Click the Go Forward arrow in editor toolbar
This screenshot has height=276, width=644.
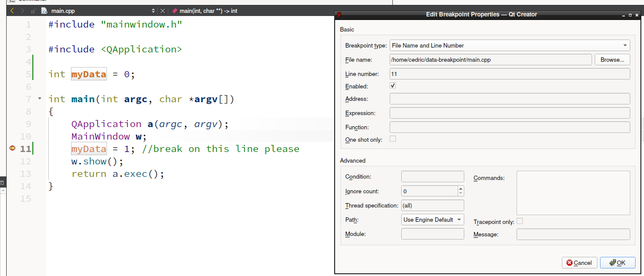(x=22, y=11)
